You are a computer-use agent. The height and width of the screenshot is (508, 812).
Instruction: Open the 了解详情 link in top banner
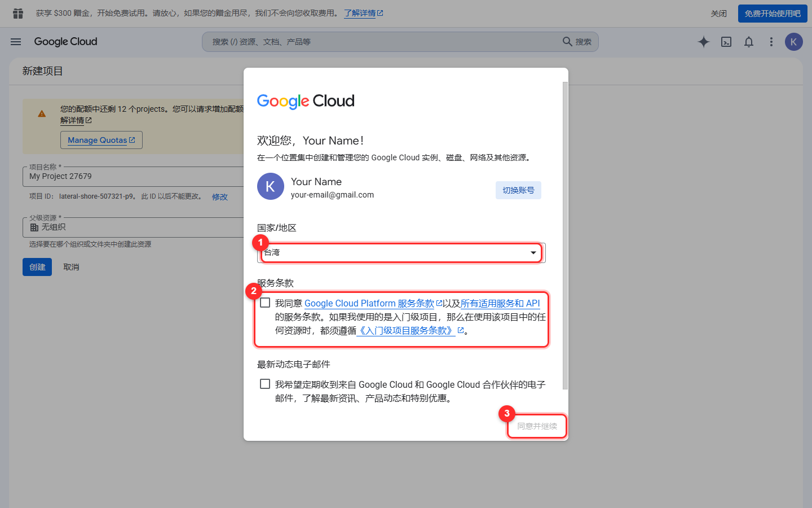[364, 13]
